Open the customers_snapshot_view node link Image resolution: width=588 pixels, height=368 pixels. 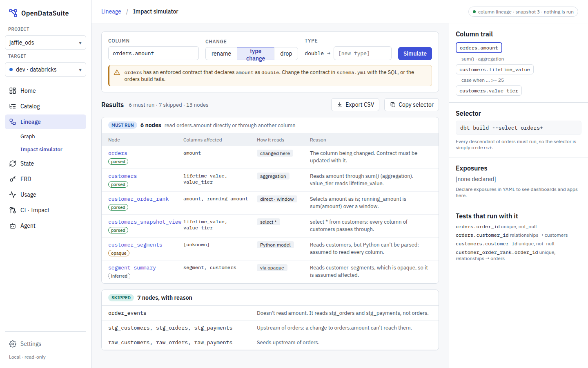click(145, 222)
